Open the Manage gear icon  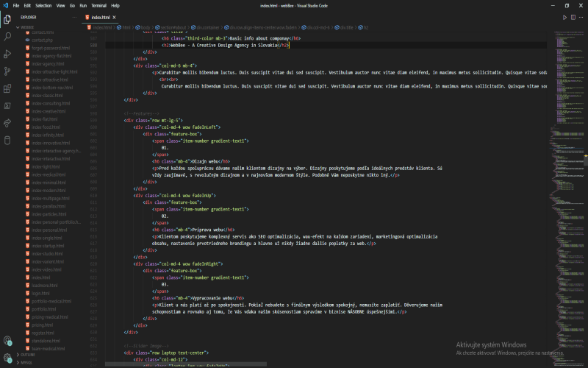(x=7, y=358)
